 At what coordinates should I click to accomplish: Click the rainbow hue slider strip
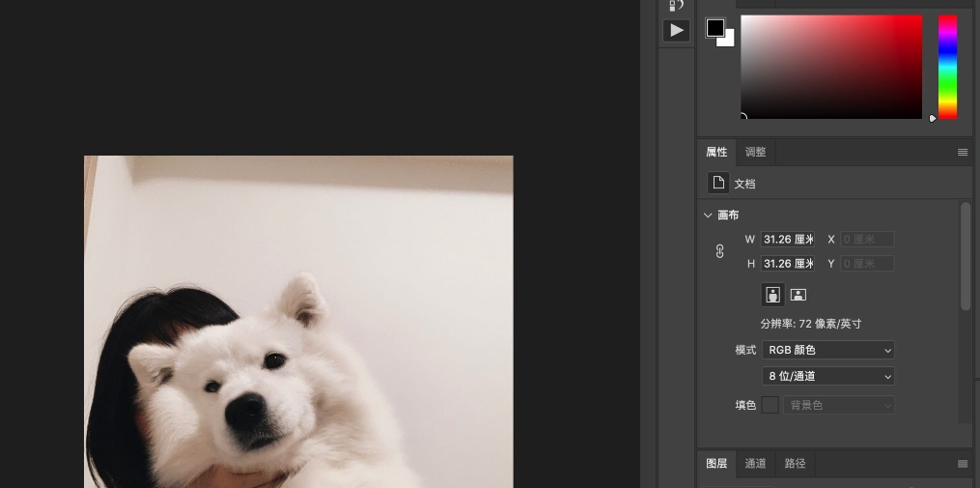(947, 67)
